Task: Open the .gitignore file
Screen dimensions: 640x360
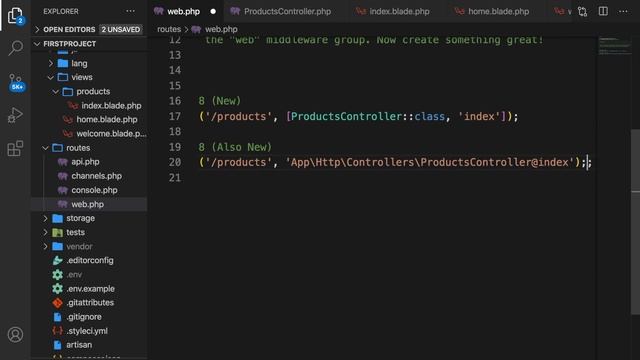Action: (84, 317)
